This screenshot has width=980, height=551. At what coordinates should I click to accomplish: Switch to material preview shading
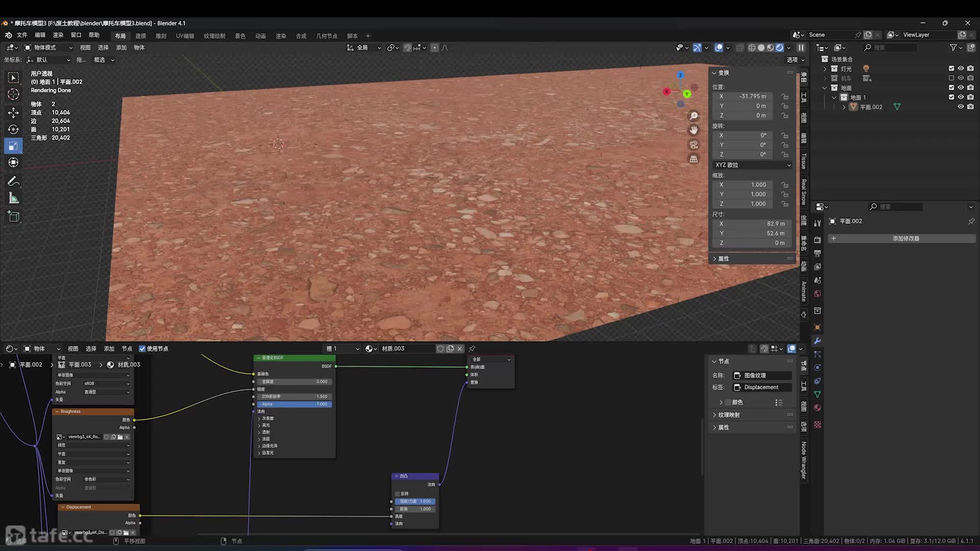coord(770,47)
